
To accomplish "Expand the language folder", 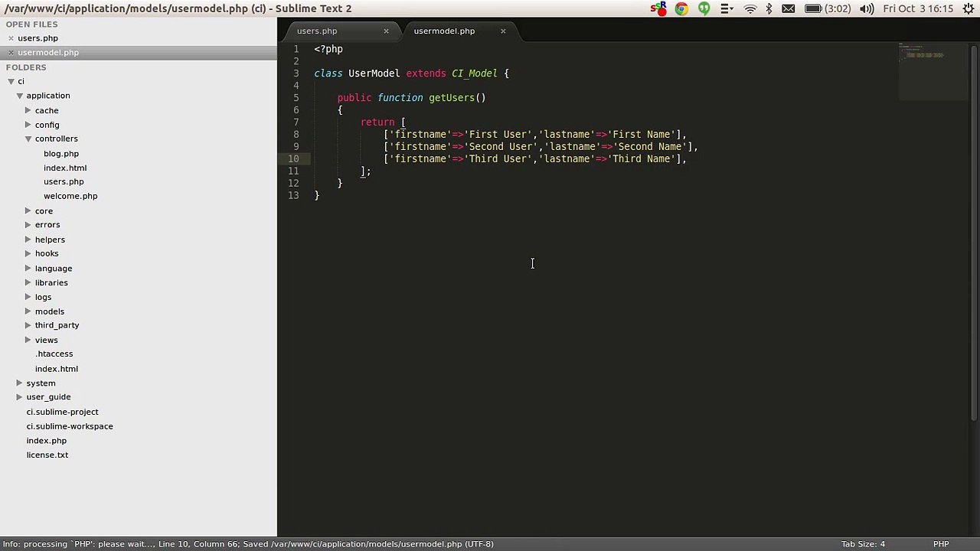I will [x=28, y=268].
